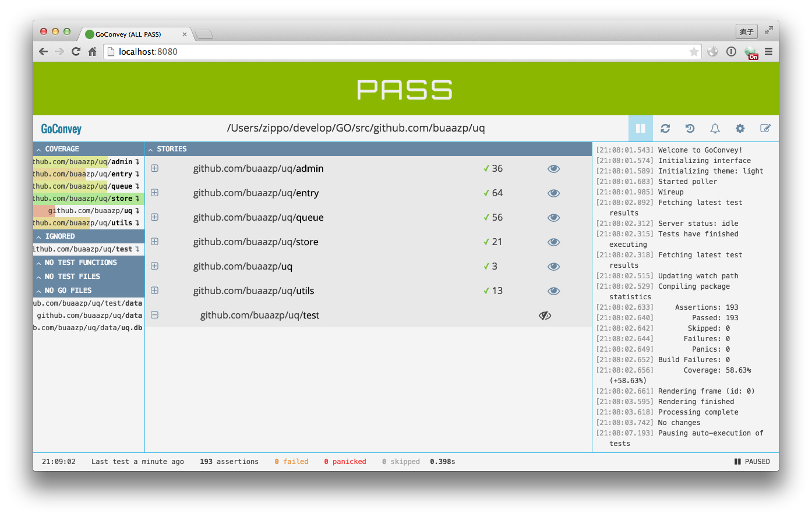Click the arrow icon beside ignored test package
Viewport: 812px width, 517px height.
pos(137,249)
